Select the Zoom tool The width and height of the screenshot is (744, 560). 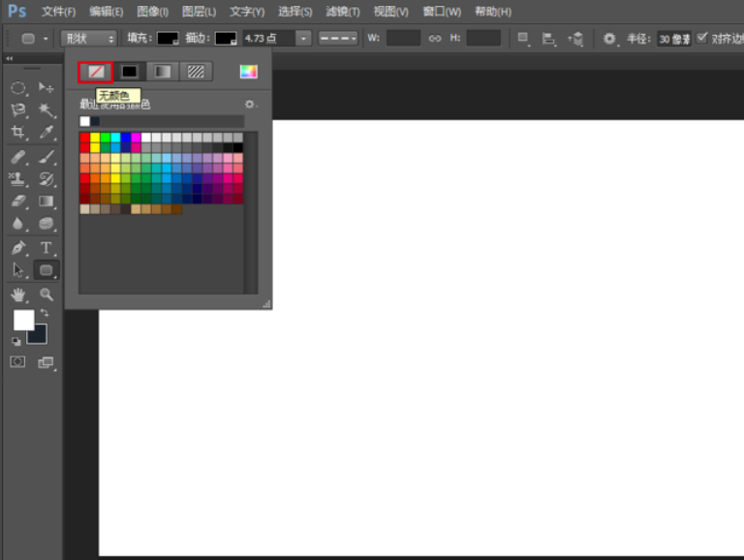click(x=46, y=295)
